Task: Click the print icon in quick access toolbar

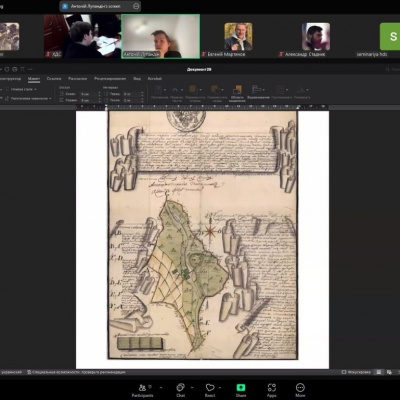Action: 15,69
